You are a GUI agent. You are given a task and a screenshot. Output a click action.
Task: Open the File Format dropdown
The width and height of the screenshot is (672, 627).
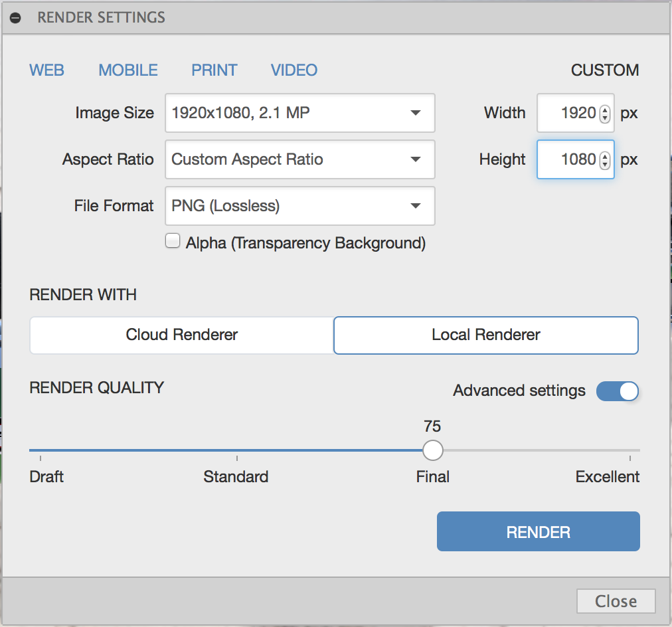coord(300,206)
